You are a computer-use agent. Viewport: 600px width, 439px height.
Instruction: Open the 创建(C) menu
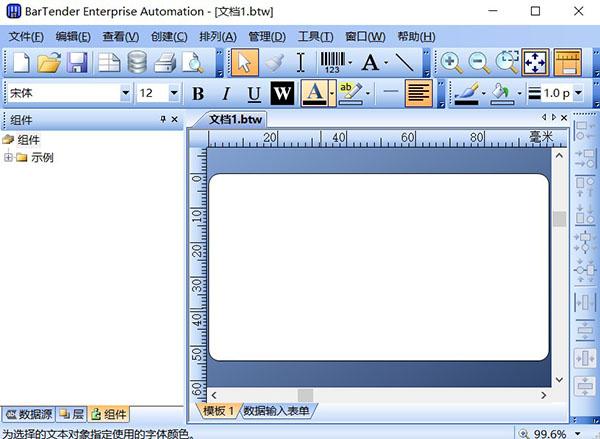tap(169, 37)
